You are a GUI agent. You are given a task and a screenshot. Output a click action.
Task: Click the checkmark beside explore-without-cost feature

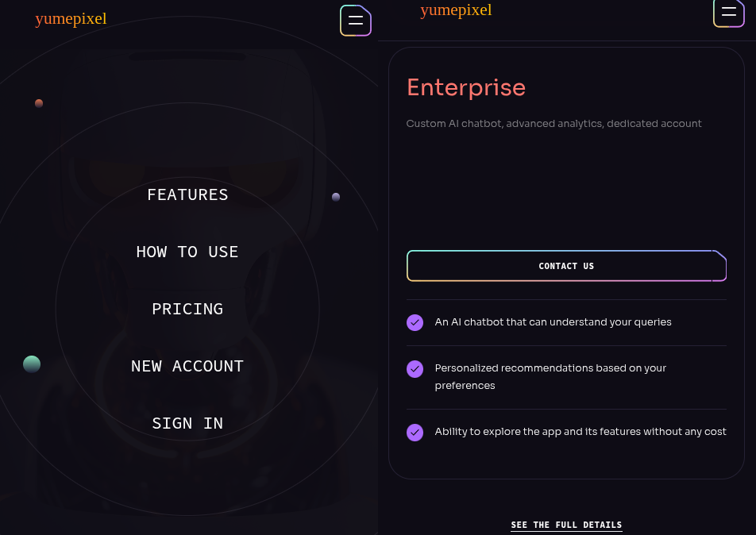[415, 432]
